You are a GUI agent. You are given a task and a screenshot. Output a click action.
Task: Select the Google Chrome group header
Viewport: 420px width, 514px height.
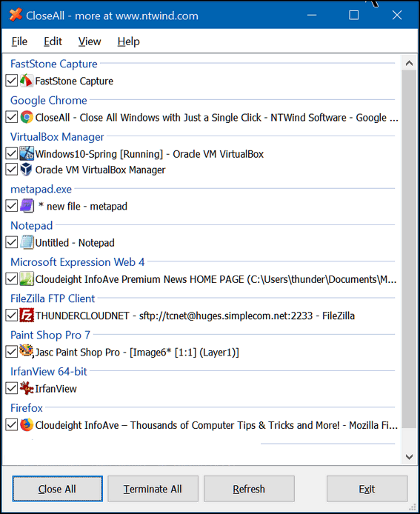coord(49,100)
